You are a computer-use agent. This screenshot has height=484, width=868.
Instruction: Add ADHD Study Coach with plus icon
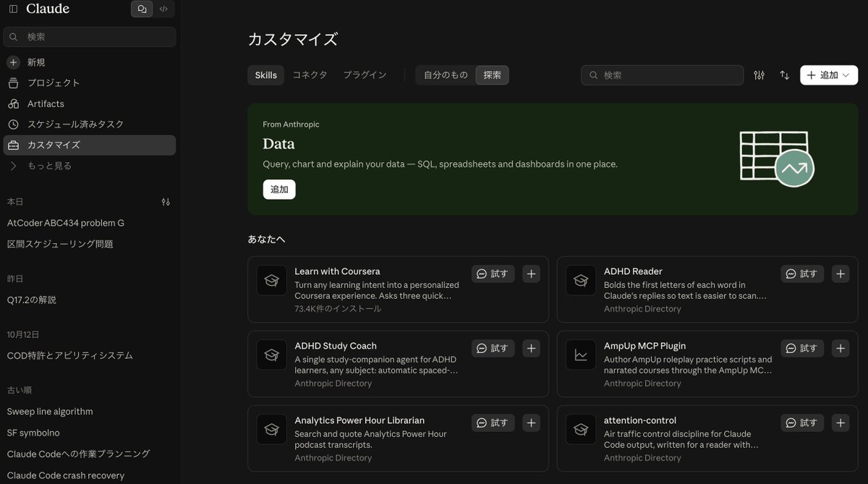coord(531,349)
